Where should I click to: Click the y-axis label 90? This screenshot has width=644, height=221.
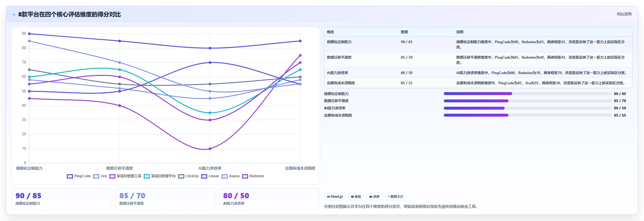coord(24,34)
